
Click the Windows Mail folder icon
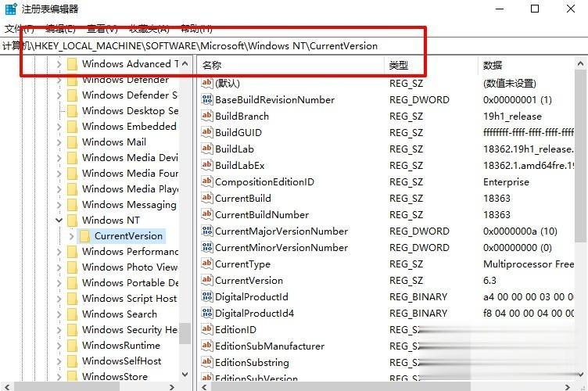pos(72,142)
